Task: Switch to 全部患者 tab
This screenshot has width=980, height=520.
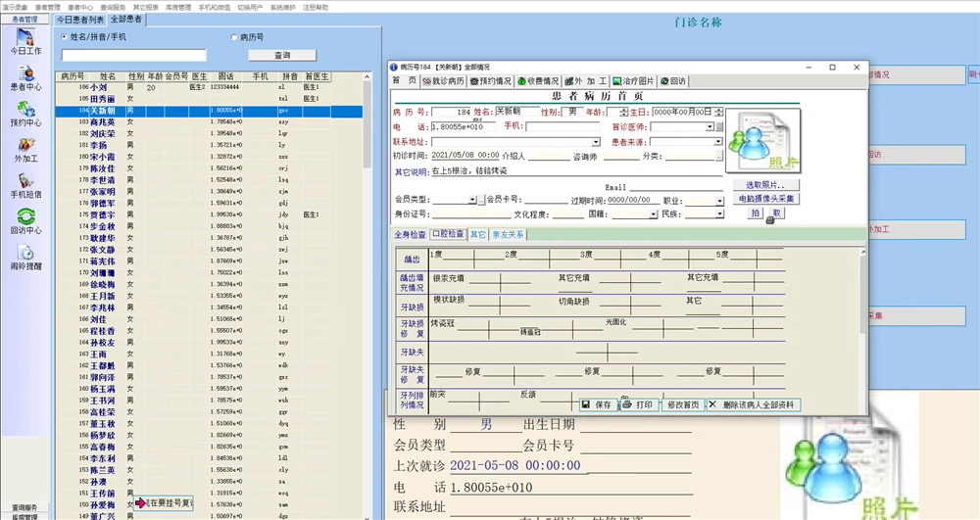Action: (126, 20)
